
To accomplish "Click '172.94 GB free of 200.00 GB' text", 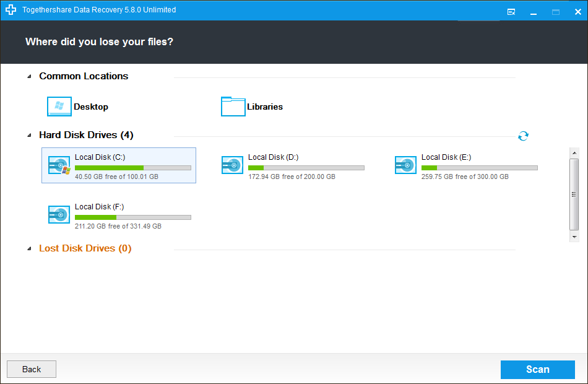I will [292, 177].
